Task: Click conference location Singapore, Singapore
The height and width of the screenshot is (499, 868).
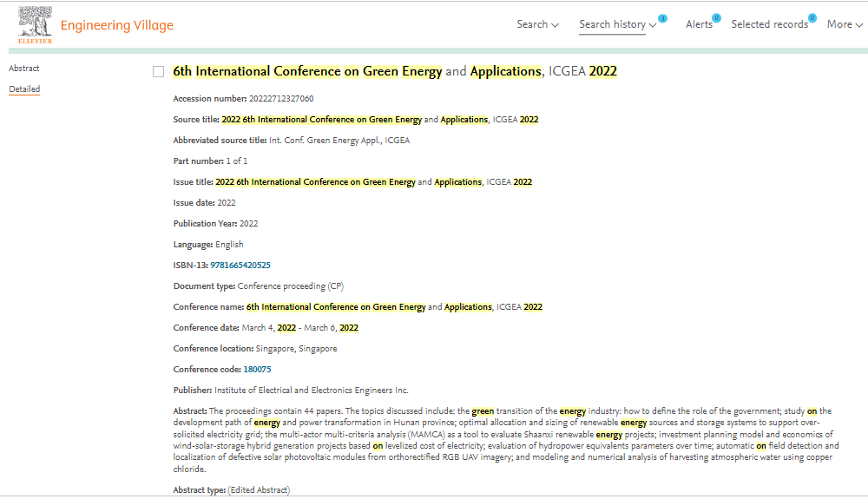Action: click(x=296, y=349)
